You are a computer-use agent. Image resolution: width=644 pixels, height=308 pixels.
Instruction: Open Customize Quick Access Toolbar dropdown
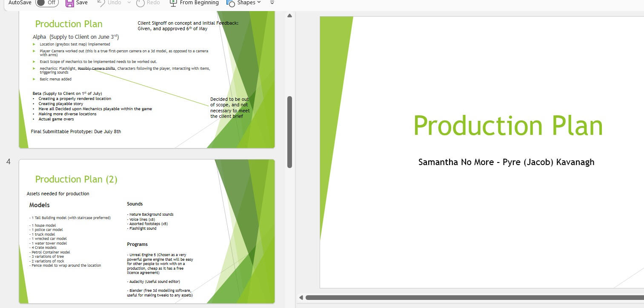coord(272,3)
